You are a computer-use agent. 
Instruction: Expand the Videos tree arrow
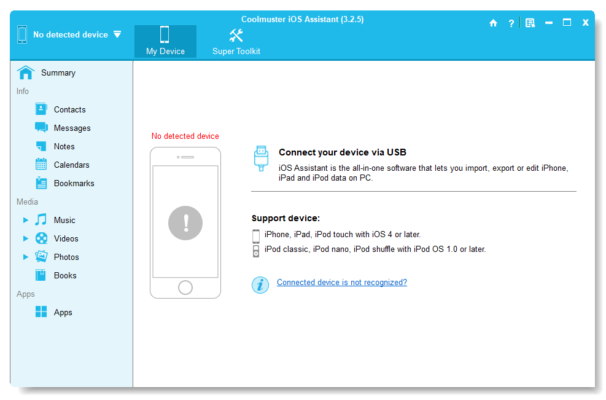pos(25,238)
